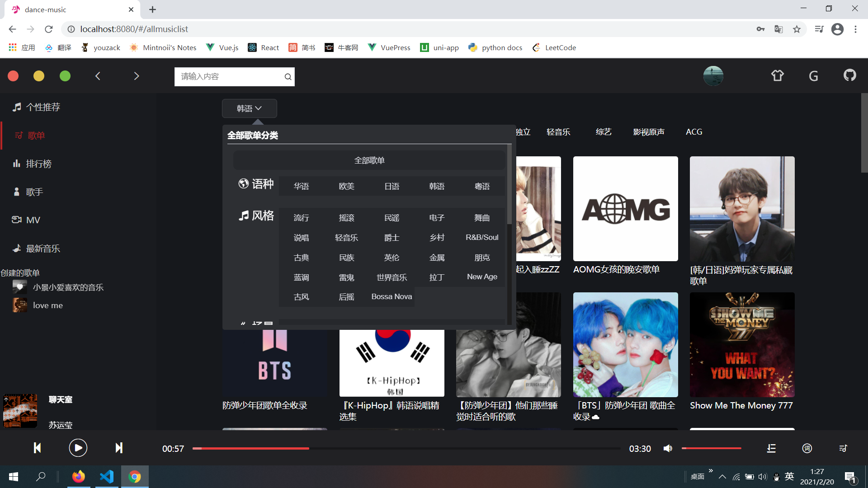The image size is (868, 488).
Task: Open the 小景小爱喜欢的音乐 playlist
Action: 68,287
